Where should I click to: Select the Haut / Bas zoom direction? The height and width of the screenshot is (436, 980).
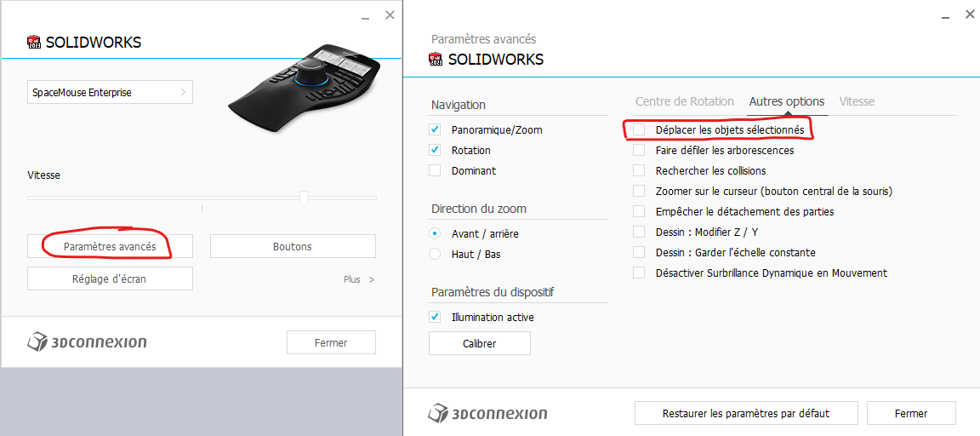pyautogui.click(x=435, y=254)
